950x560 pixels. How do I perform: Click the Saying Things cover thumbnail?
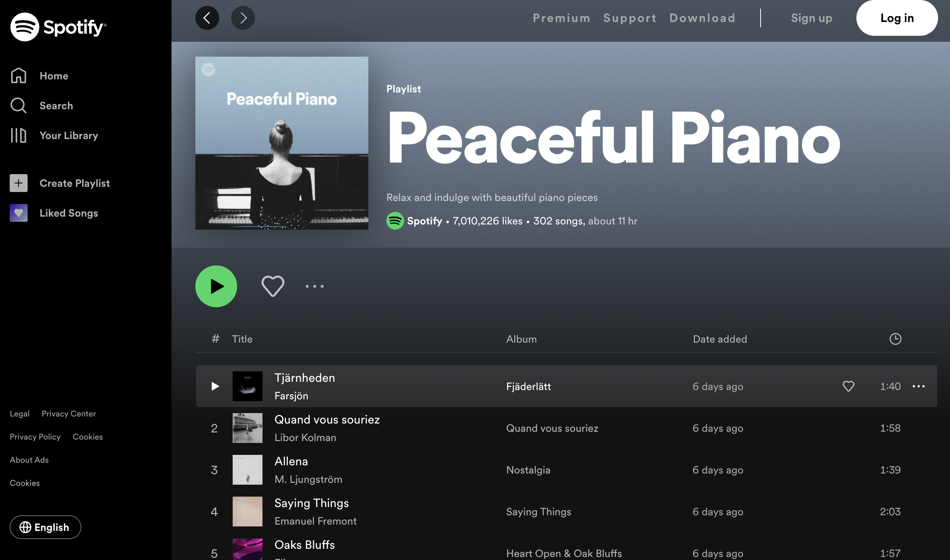(x=248, y=512)
